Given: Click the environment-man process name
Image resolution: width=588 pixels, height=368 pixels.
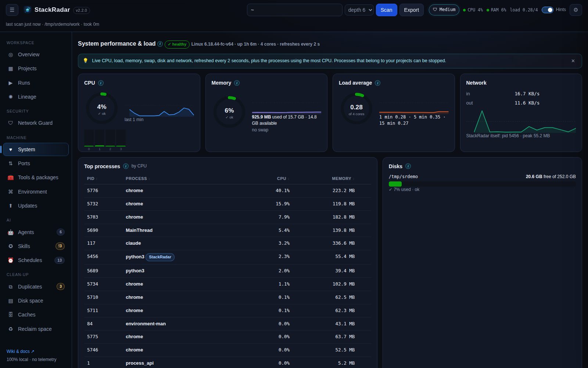Looking at the screenshot, I should (146, 324).
